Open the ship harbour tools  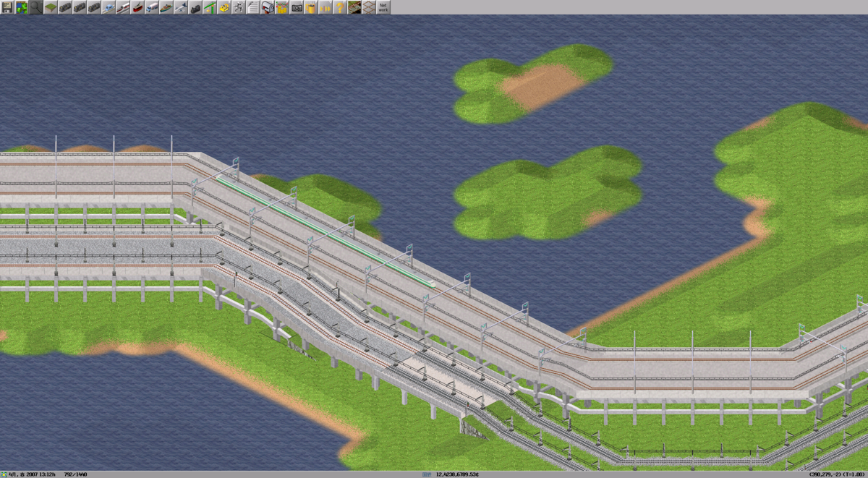(166, 7)
